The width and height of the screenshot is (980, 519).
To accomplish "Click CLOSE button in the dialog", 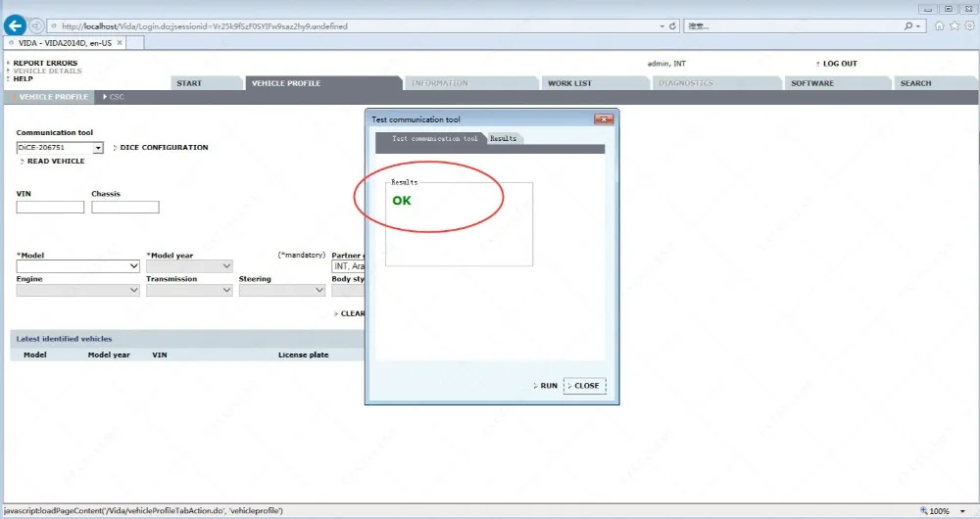I will (x=585, y=386).
